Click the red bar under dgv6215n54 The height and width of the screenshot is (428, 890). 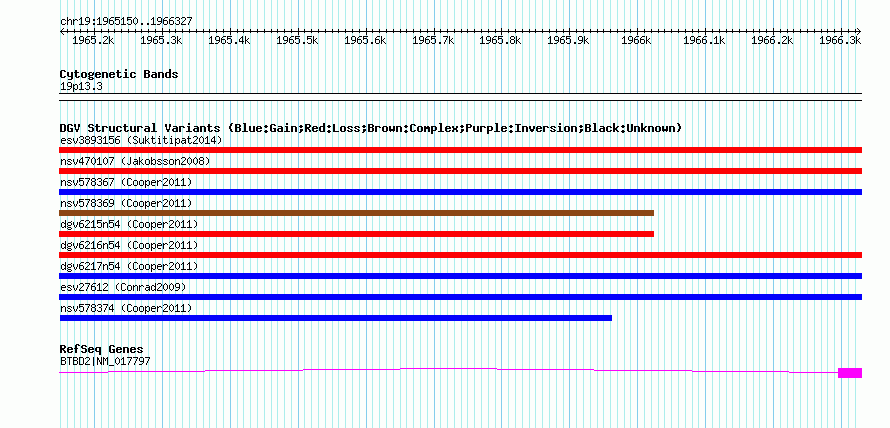pos(356,234)
